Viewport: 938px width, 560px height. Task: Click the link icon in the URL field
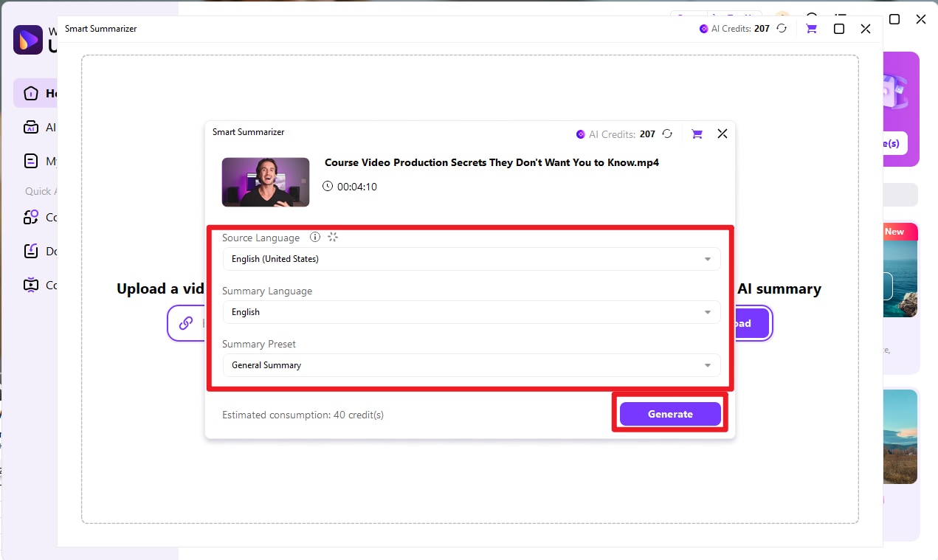pos(186,323)
